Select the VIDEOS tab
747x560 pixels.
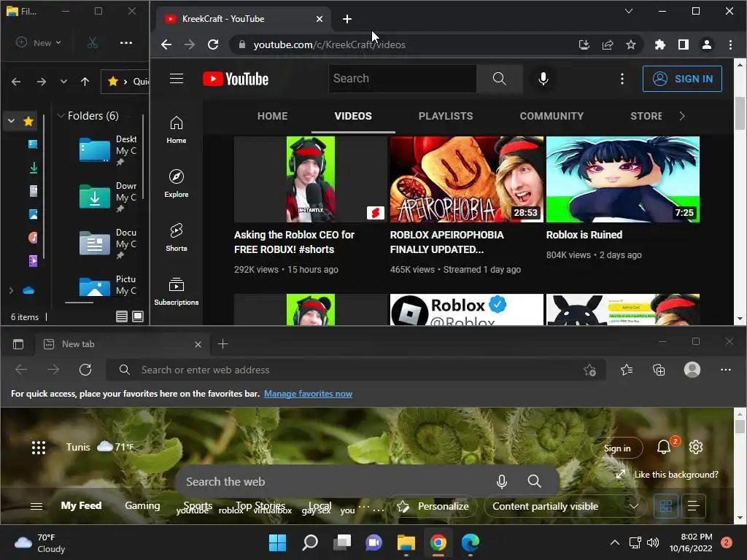353,116
